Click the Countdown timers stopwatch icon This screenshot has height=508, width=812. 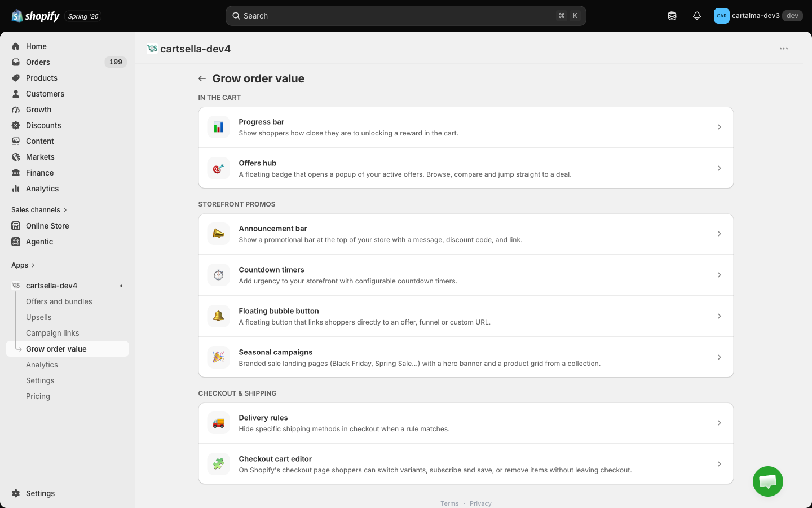point(218,275)
